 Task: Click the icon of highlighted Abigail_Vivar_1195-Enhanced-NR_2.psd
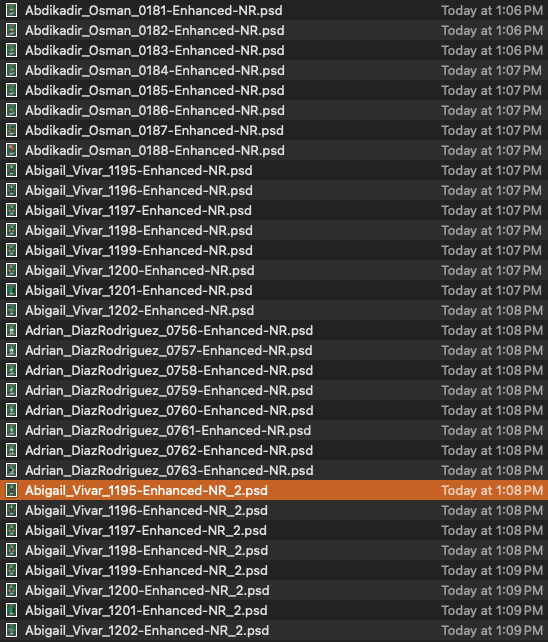tap(11, 490)
